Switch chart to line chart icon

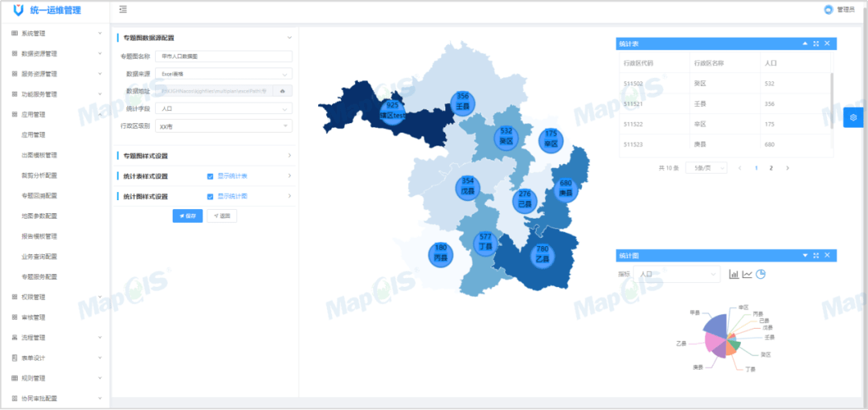pyautogui.click(x=747, y=274)
